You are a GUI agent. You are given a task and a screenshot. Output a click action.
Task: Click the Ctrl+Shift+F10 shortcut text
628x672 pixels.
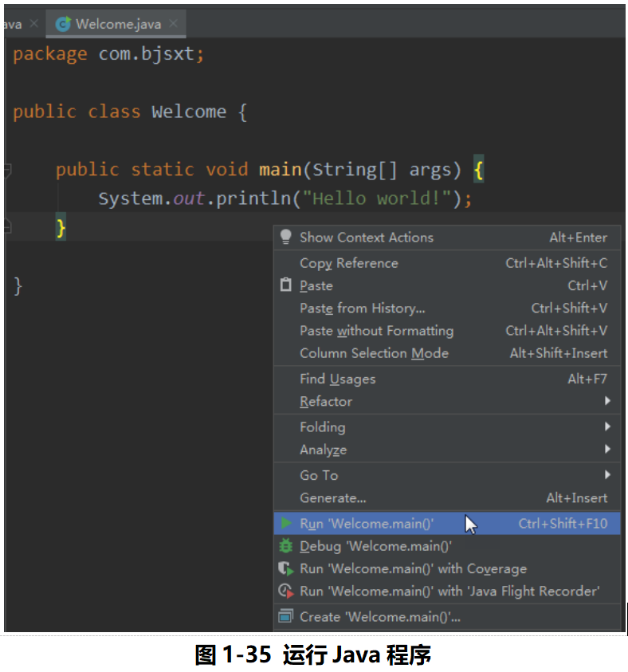coord(563,523)
